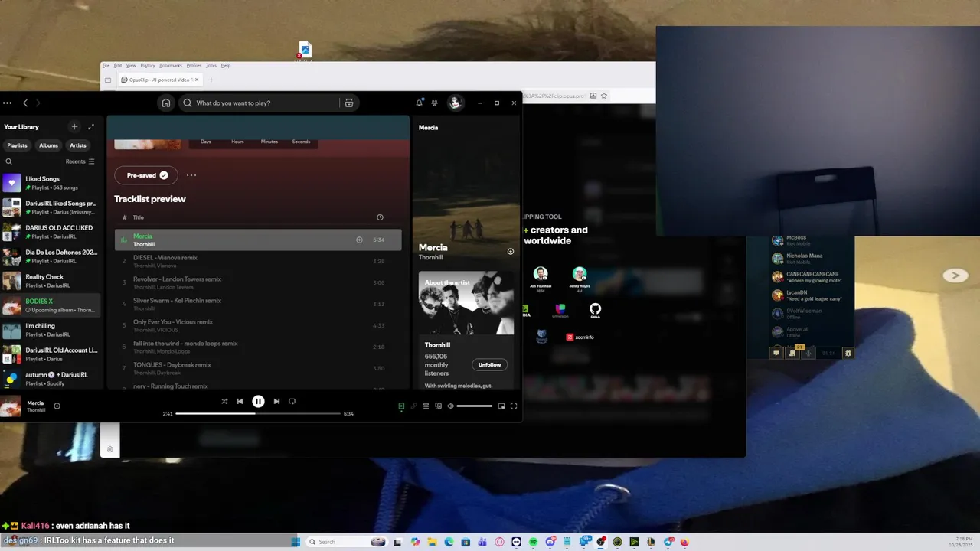The height and width of the screenshot is (551, 980).
Task: Expand Your Library to full view
Action: 91,127
